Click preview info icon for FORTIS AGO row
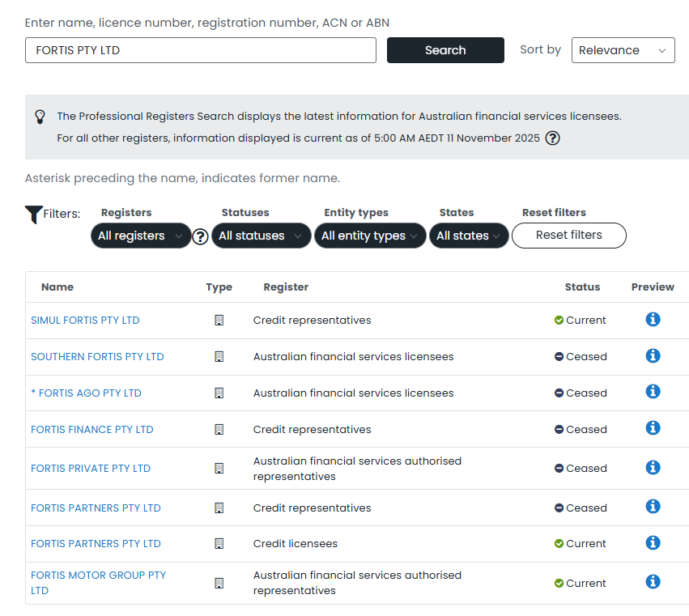 point(653,392)
